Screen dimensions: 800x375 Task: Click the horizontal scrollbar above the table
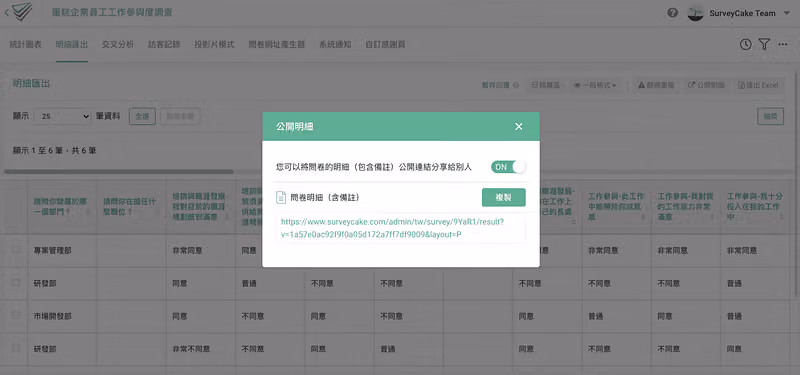pyautogui.click(x=118, y=172)
